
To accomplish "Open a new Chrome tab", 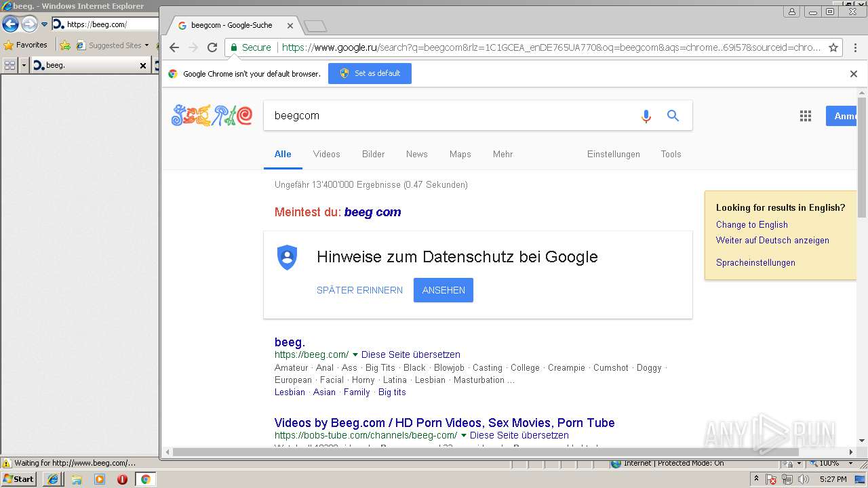I will (315, 26).
